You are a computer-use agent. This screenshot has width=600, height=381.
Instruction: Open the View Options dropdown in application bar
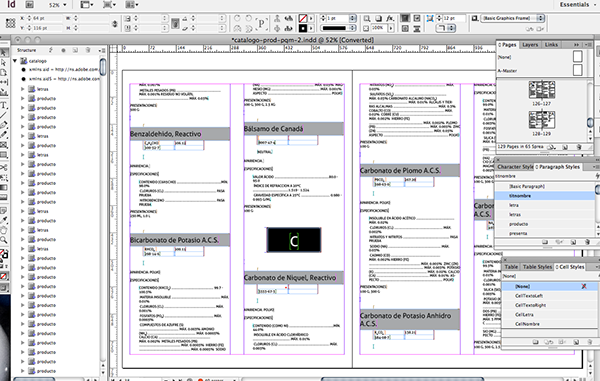87,5
